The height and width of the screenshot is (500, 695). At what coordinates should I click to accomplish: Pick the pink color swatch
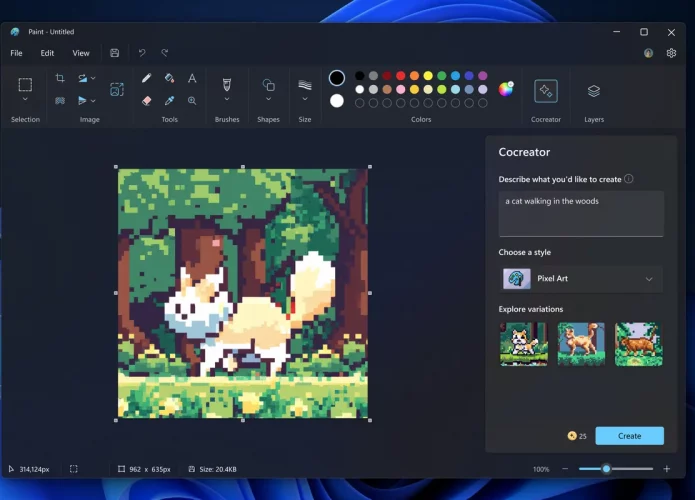[401, 90]
